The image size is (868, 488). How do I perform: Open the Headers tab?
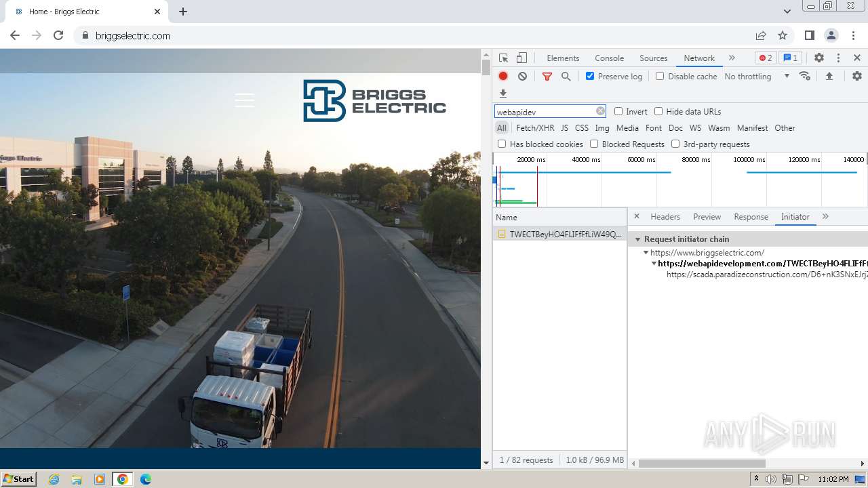(665, 217)
